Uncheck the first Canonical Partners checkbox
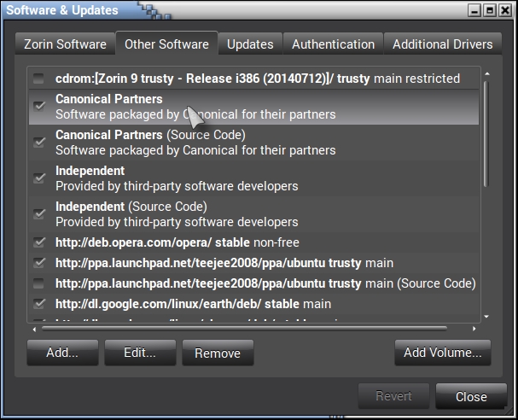Screen dimensions: 518x420 coord(38,106)
